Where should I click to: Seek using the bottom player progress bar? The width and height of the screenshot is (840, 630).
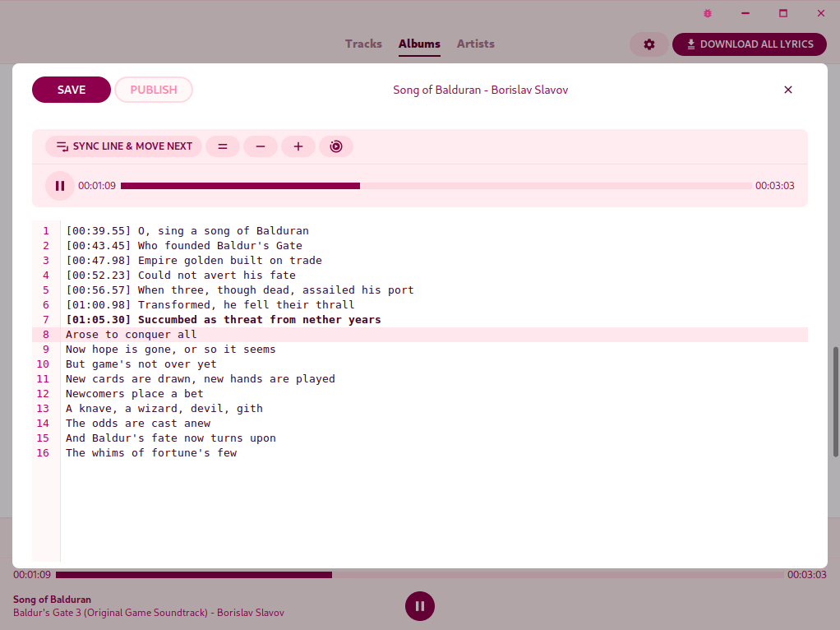point(419,575)
